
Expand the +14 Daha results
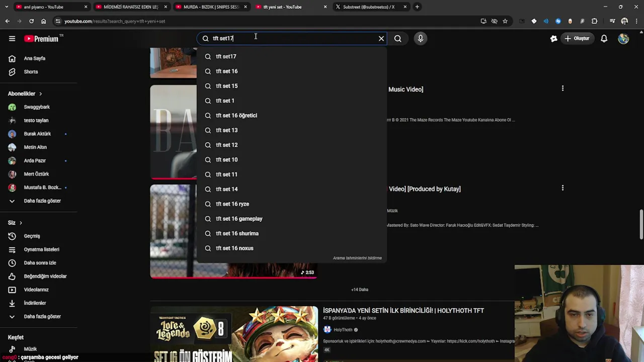(360, 290)
